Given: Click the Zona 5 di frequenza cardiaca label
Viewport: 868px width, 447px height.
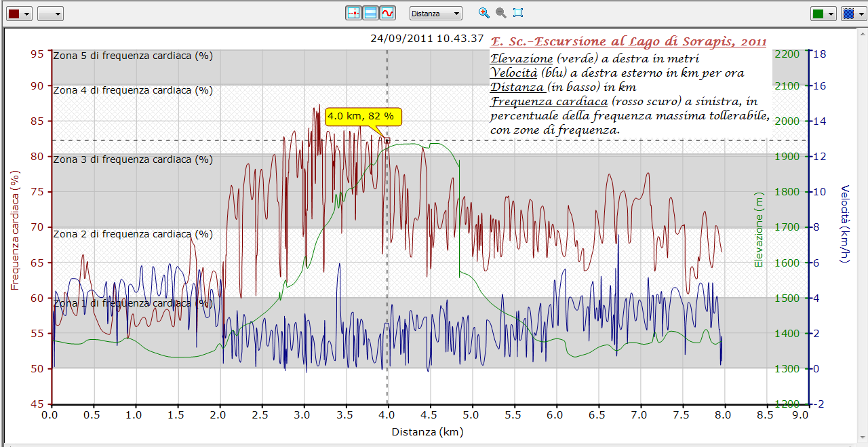Looking at the screenshot, I should click(x=133, y=56).
